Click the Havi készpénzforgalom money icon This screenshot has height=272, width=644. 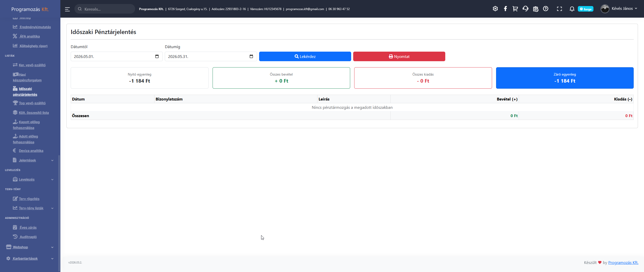tap(16, 74)
